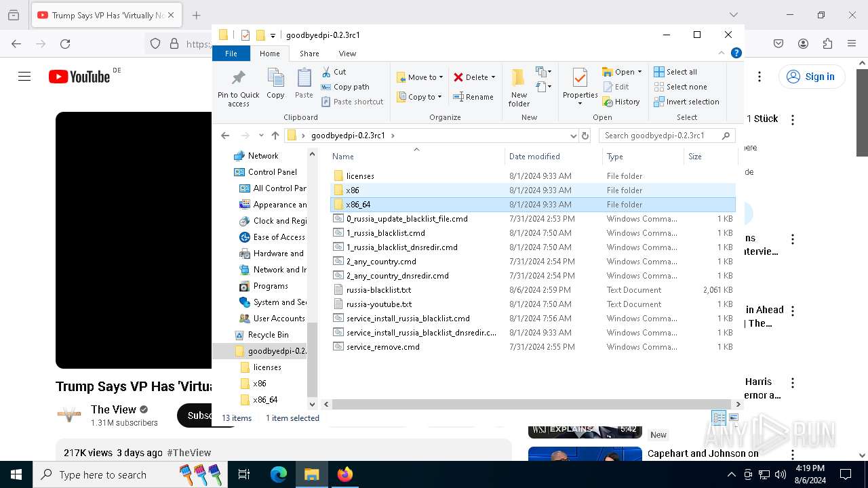Copy path of selected item
The image size is (868, 488).
point(345,87)
